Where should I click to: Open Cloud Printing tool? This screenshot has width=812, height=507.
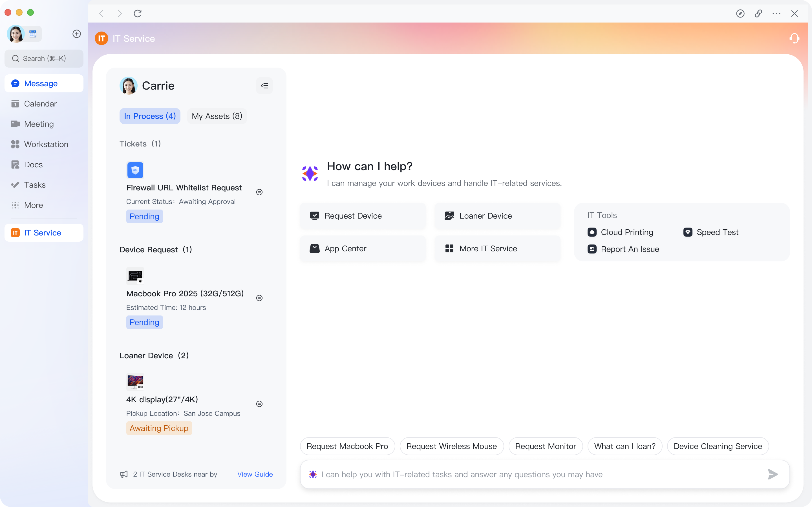[620, 232]
